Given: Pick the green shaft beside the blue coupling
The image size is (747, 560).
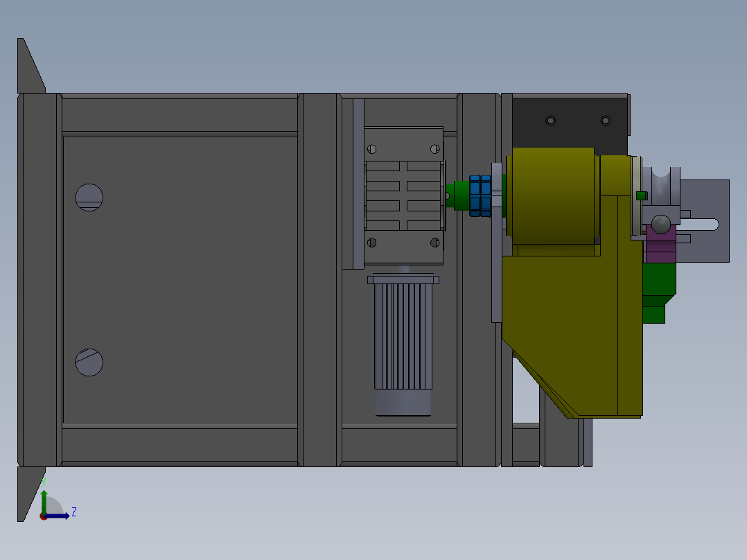Looking at the screenshot, I should (x=461, y=195).
